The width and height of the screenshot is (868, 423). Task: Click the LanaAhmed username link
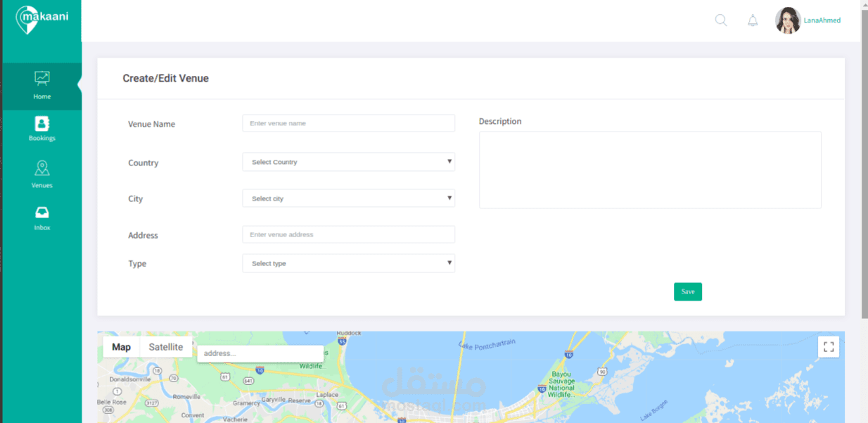822,20
